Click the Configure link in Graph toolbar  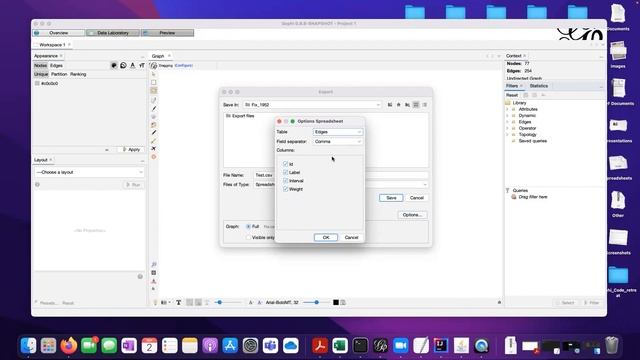pyautogui.click(x=184, y=65)
